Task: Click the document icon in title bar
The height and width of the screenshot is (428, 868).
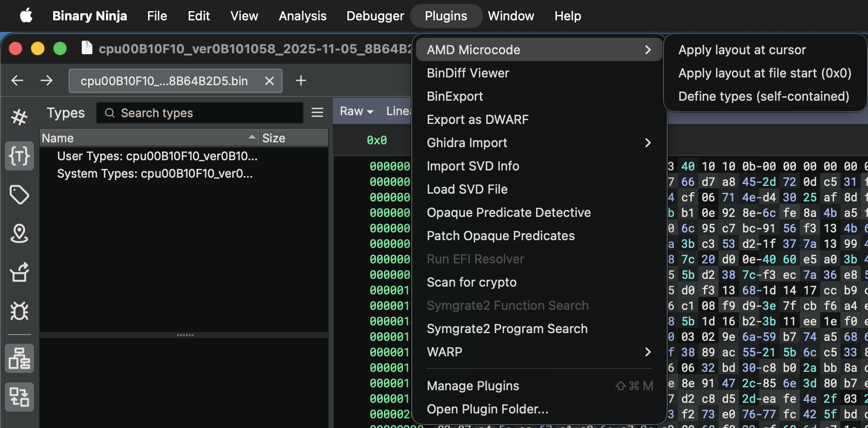Action: 87,48
